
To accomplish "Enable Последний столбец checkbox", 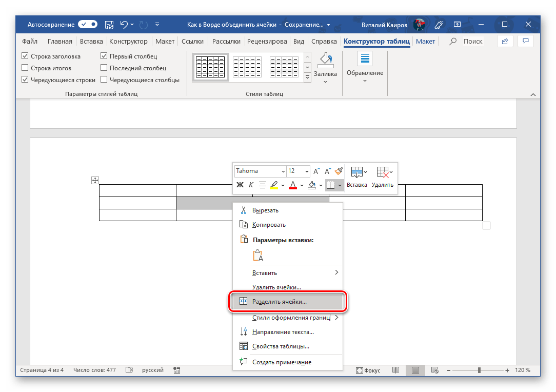I will pos(104,67).
